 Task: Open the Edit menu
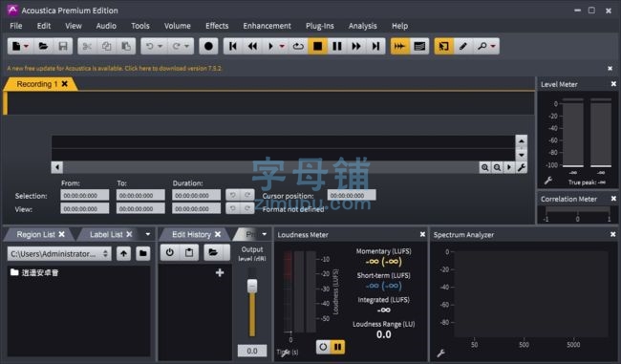coord(44,26)
